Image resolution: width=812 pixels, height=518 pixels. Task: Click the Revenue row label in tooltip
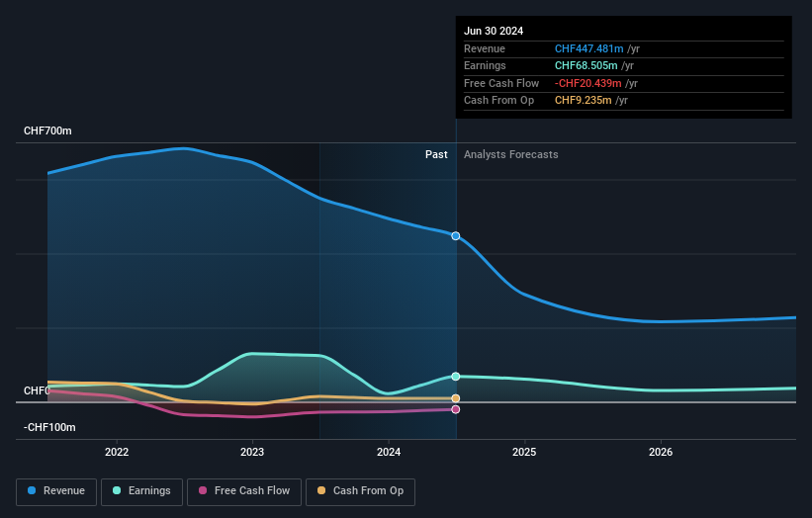(x=485, y=48)
